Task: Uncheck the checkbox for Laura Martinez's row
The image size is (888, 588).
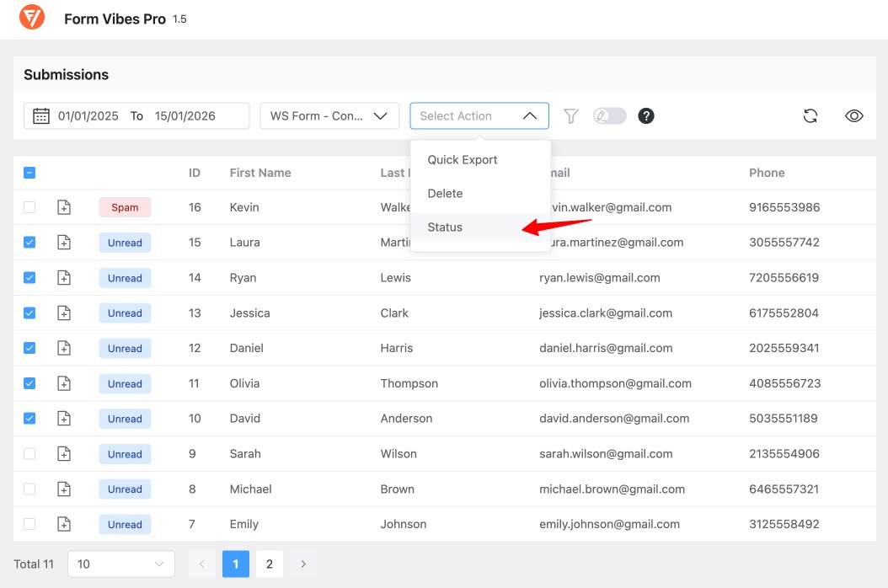Action: click(29, 242)
